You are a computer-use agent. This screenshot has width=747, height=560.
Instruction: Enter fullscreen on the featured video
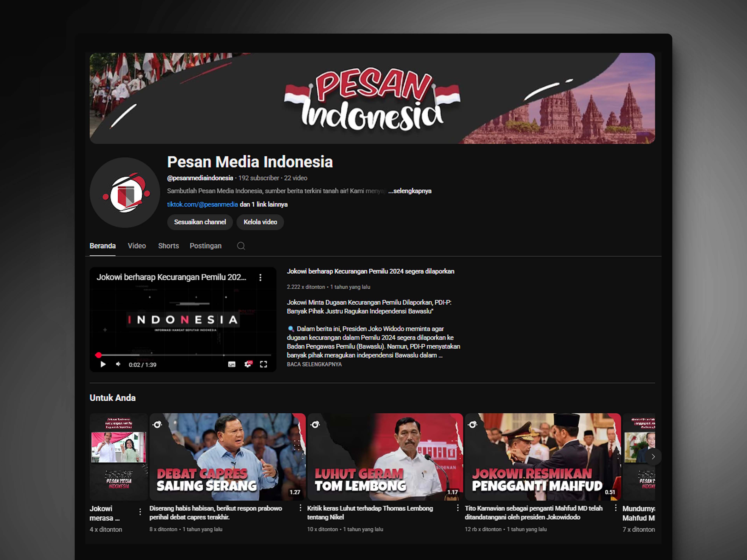263,364
